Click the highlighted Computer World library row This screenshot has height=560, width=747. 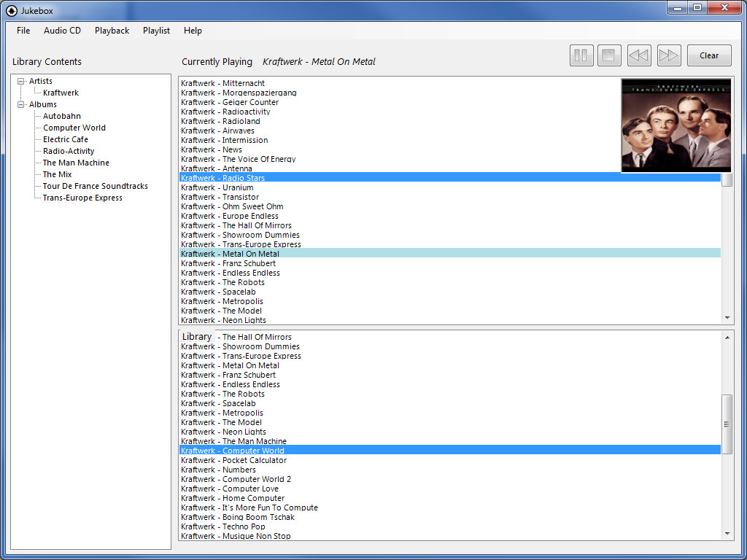tap(449, 451)
